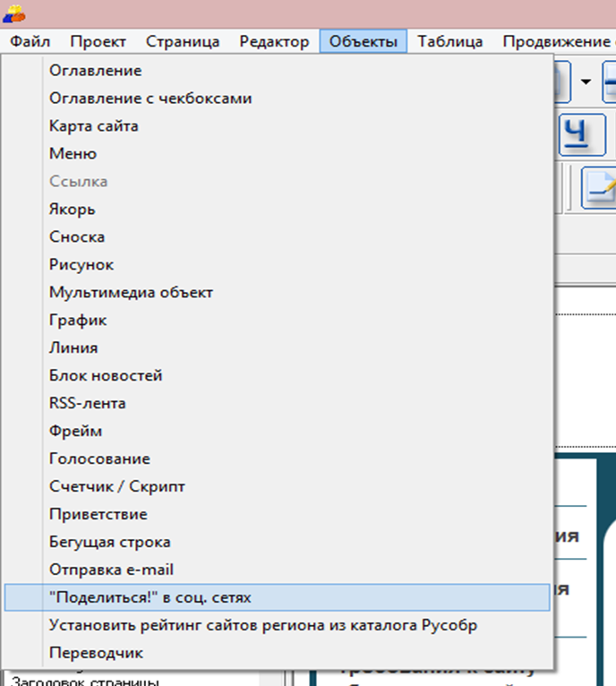
Task: Open the Проект menu
Action: (x=98, y=41)
